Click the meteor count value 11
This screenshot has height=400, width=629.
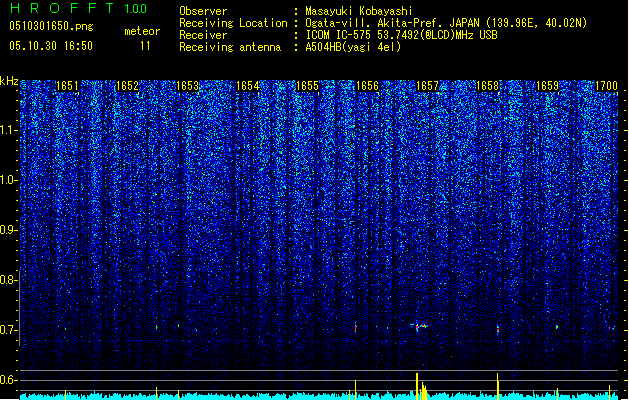[x=145, y=46]
